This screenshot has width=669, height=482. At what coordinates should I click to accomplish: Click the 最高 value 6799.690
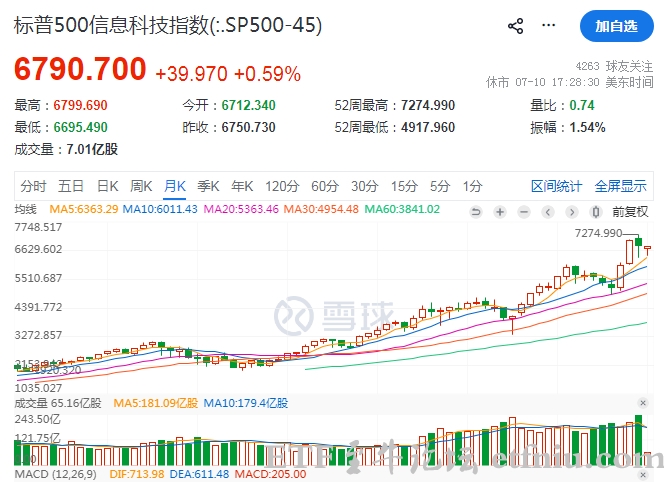click(80, 105)
